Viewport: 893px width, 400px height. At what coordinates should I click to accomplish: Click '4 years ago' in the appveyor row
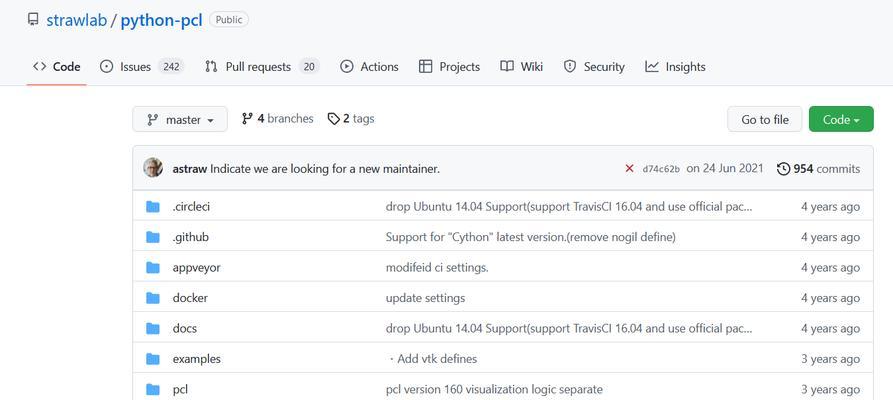point(830,268)
